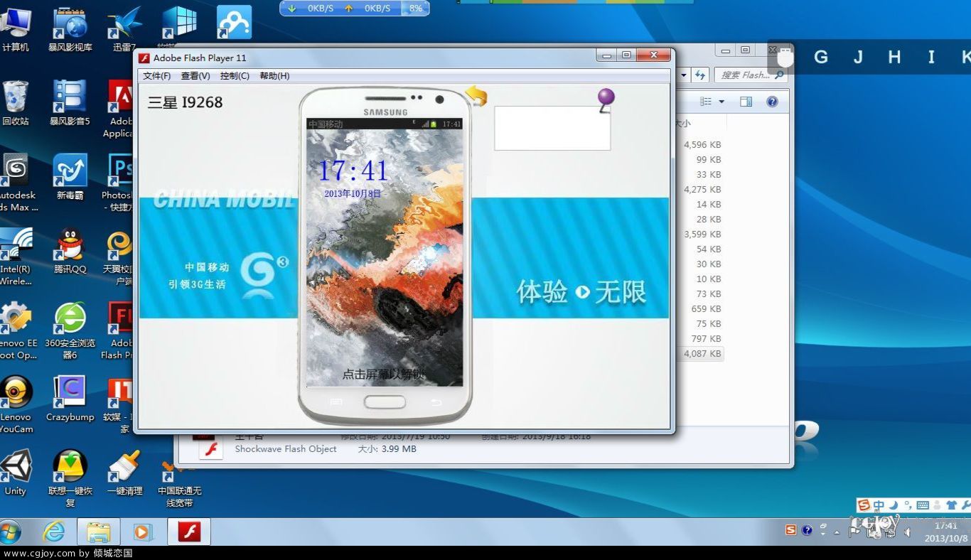The width and height of the screenshot is (971, 560).
Task: Open the 360安全浏览器6 shortcut
Action: click(x=70, y=330)
